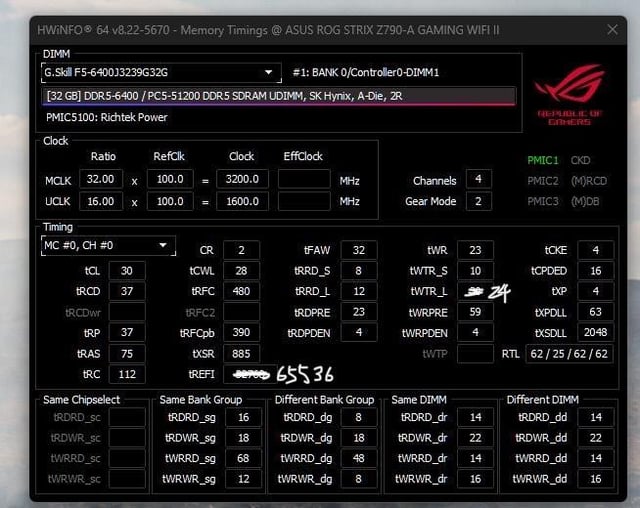Click the tCWL value 28
640x508 pixels.
[x=241, y=271]
